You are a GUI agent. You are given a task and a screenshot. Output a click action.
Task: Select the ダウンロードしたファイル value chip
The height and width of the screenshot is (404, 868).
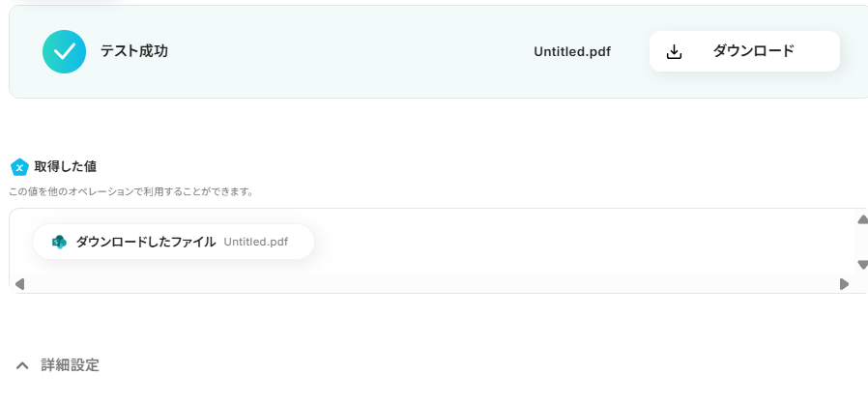173,242
